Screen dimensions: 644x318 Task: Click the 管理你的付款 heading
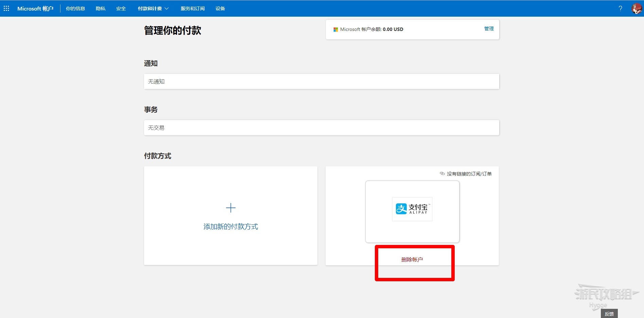coord(173,31)
